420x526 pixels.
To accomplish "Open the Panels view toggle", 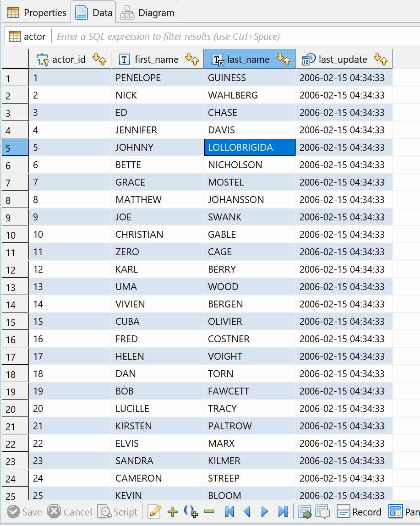I will (402, 512).
